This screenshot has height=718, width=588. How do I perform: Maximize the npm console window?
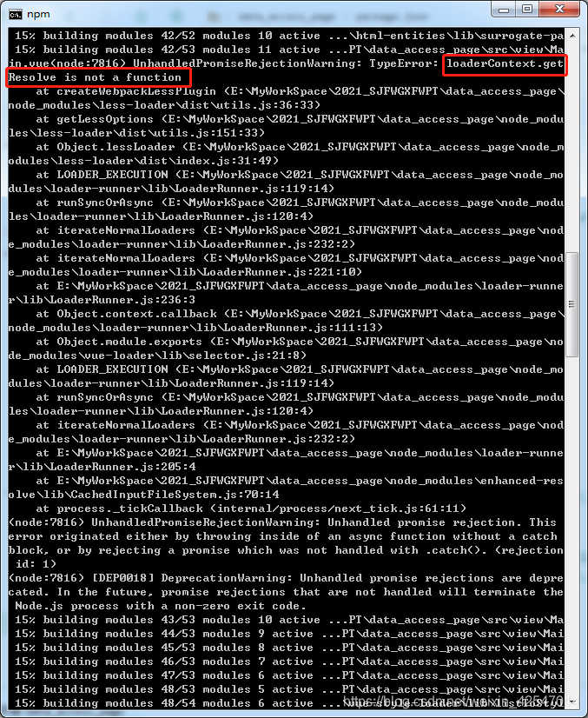527,10
